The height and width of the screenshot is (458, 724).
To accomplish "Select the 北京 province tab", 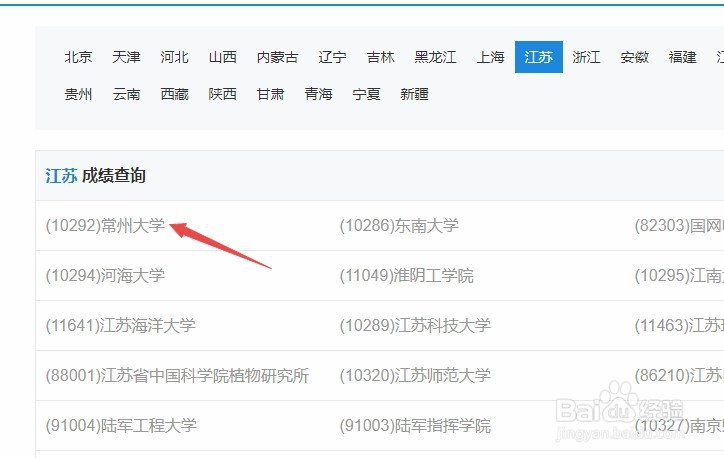I will click(x=78, y=57).
